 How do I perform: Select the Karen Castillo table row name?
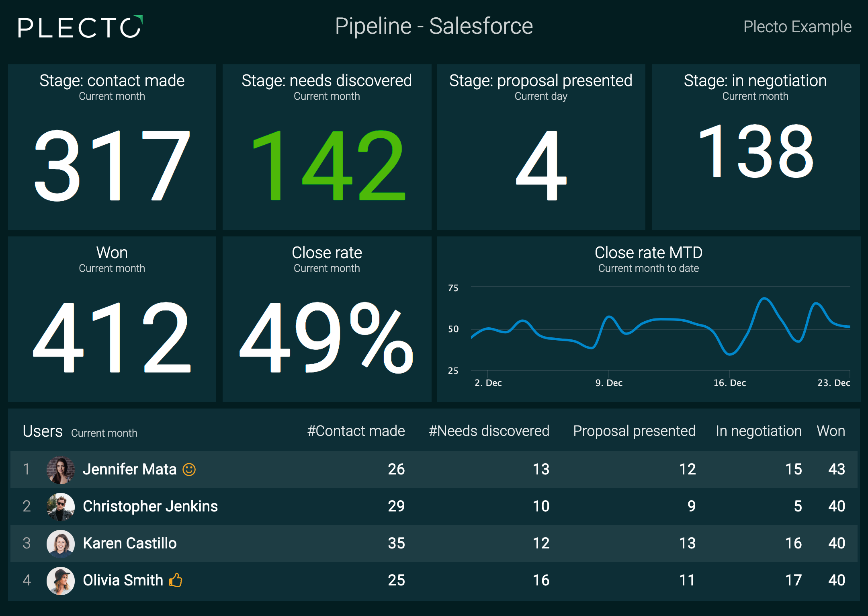point(130,543)
